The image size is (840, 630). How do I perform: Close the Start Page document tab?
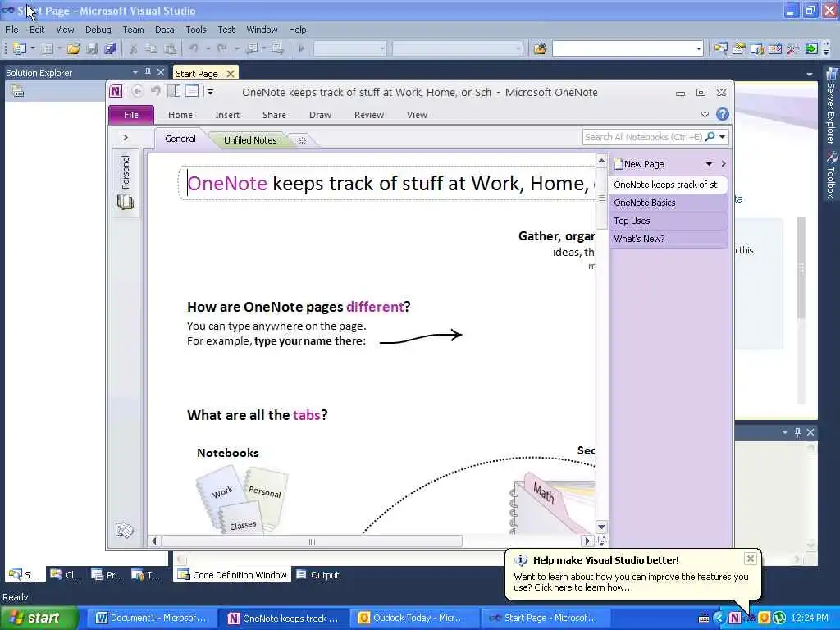(231, 74)
